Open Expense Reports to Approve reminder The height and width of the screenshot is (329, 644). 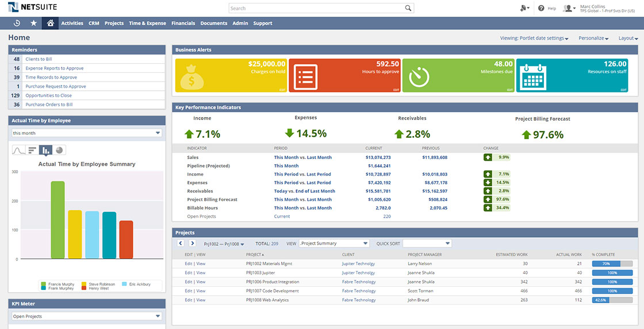pyautogui.click(x=54, y=68)
